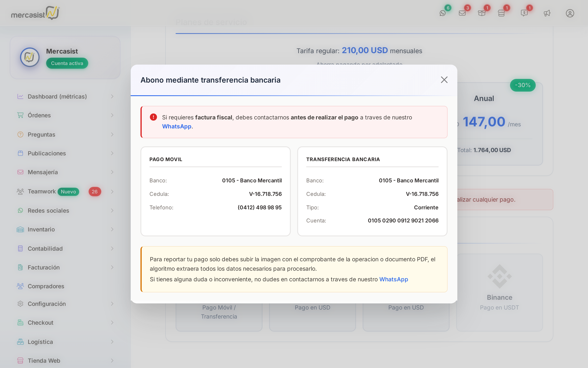Click the Corriente account type value

pyautogui.click(x=426, y=207)
